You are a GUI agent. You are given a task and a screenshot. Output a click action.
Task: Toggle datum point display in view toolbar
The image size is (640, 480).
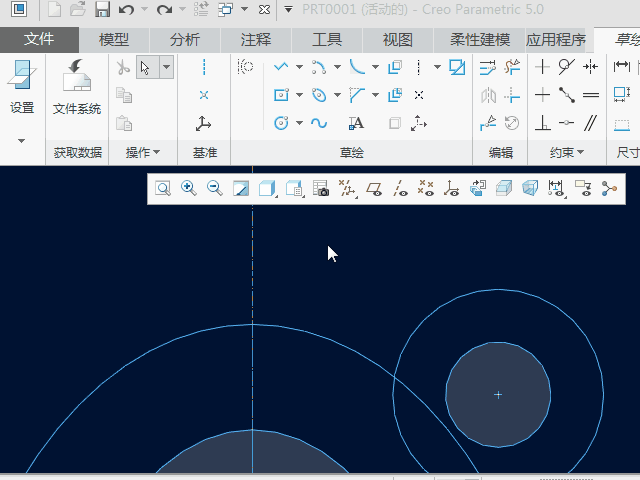pos(426,188)
